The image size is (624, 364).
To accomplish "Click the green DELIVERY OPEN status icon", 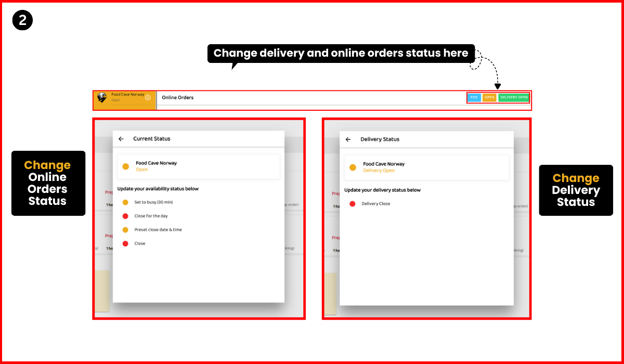I will (514, 97).
